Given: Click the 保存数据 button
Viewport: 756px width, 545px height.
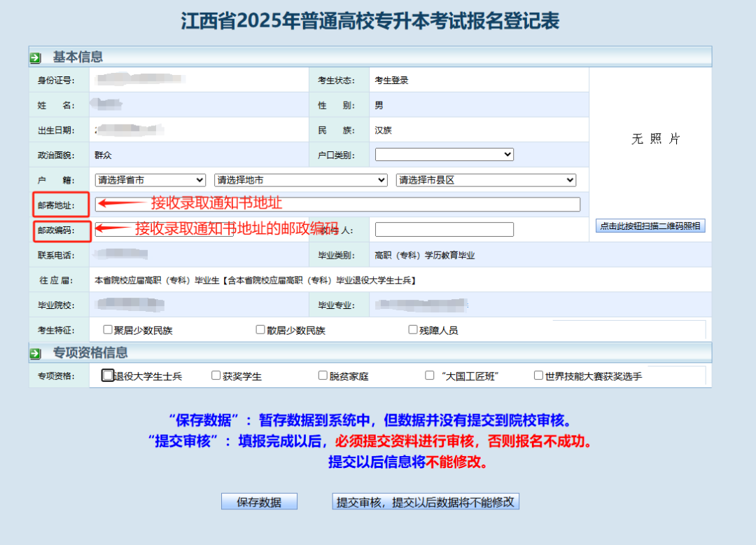Looking at the screenshot, I should pos(259,501).
